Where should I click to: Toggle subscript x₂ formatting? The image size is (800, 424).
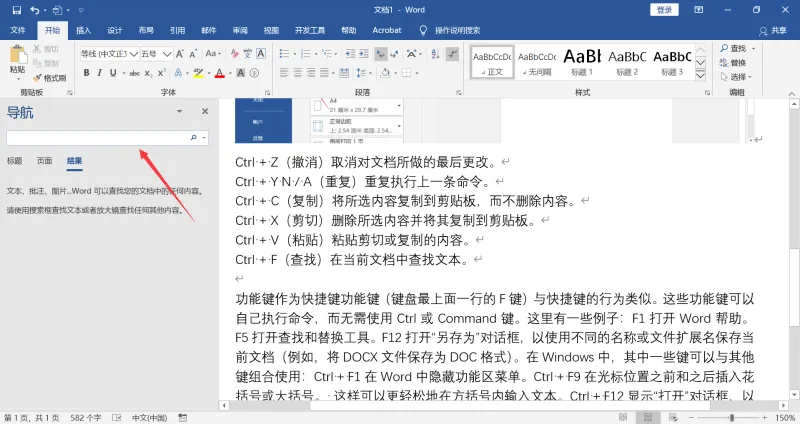(x=148, y=73)
